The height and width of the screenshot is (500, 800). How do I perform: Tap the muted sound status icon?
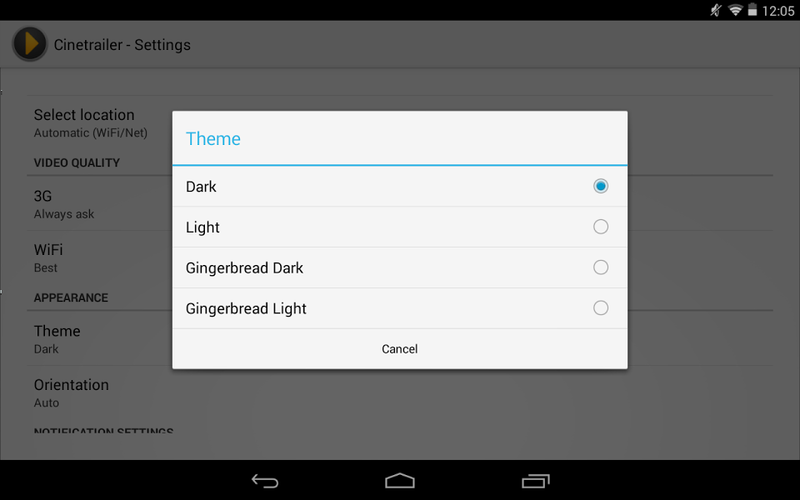click(x=716, y=10)
